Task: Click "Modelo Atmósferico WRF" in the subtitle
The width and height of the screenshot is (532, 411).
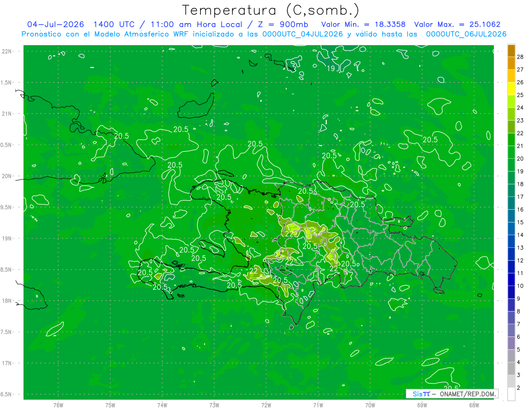Action: (x=142, y=34)
